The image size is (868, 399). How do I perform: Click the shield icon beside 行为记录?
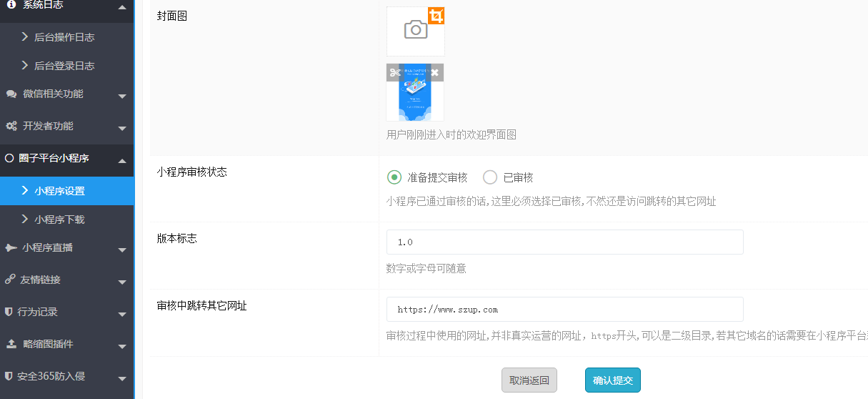[x=9, y=312]
